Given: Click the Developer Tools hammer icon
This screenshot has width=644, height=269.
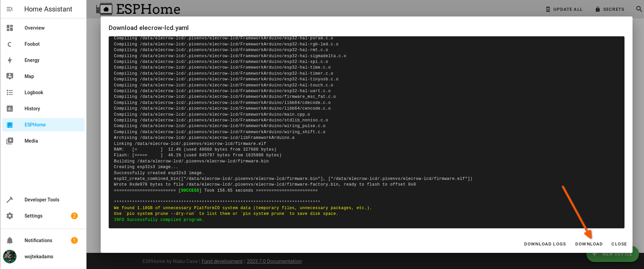Looking at the screenshot, I should point(10,200).
